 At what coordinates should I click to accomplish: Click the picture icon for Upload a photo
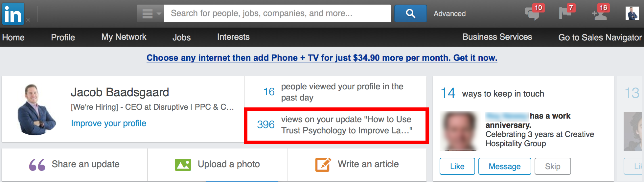pos(183,165)
